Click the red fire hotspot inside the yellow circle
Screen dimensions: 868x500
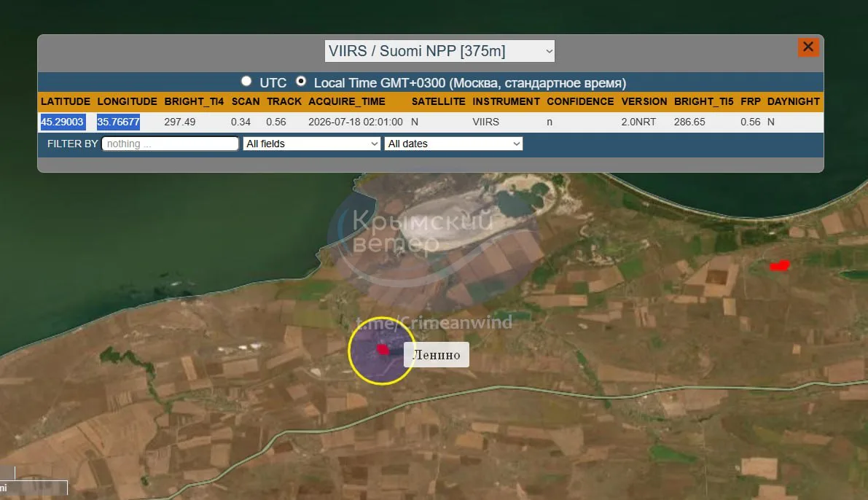click(382, 349)
